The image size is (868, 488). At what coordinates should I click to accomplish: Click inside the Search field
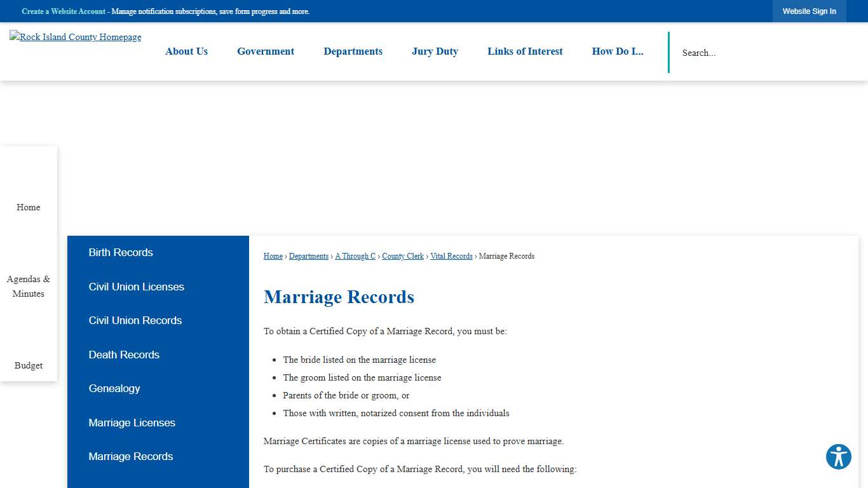731,53
